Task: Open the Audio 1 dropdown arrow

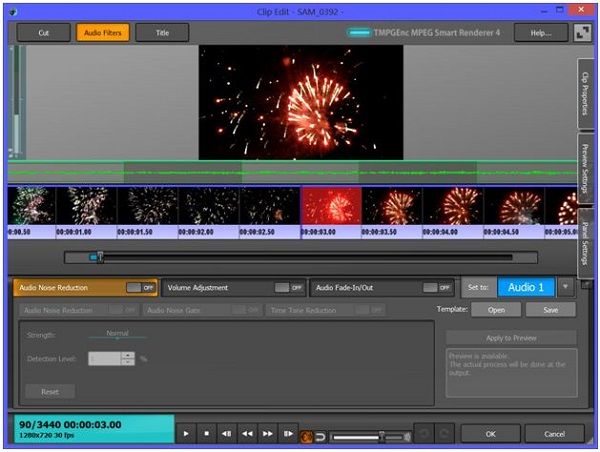Action: click(x=566, y=288)
